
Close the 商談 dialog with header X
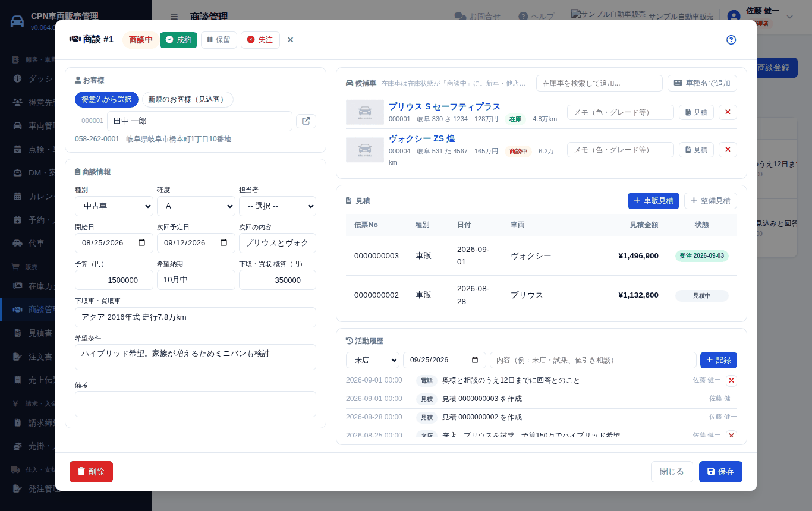pos(291,40)
